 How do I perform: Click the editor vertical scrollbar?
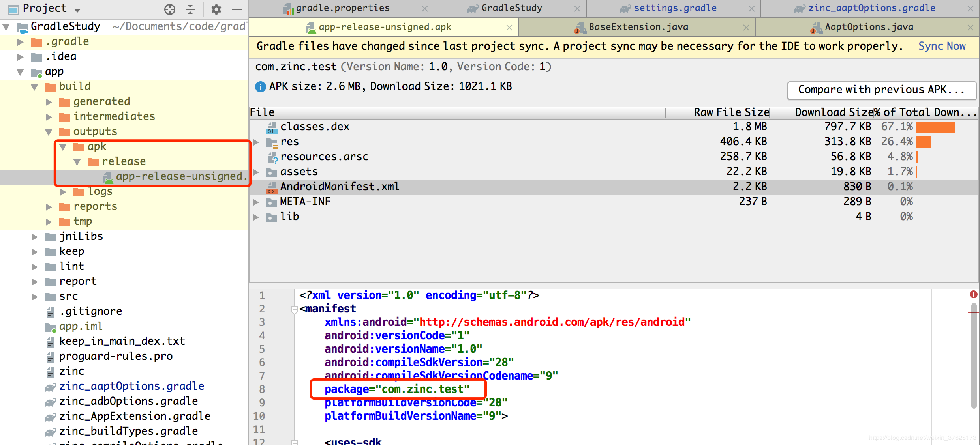click(974, 355)
